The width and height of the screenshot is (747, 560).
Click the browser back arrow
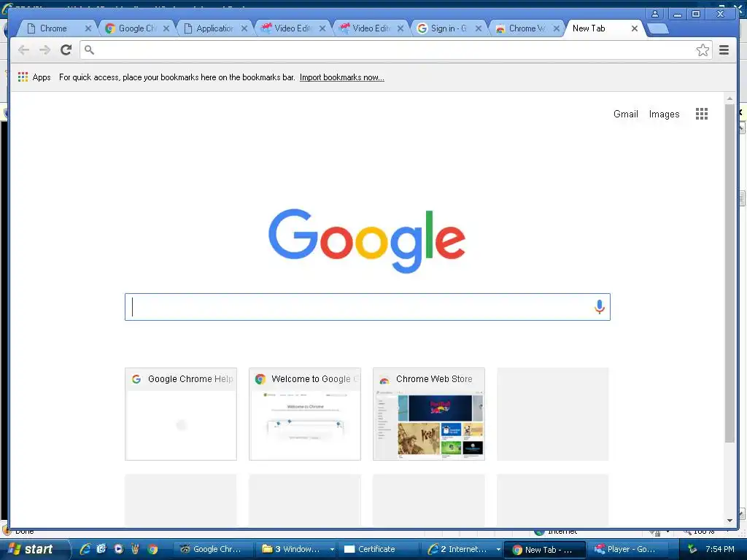[x=23, y=50]
